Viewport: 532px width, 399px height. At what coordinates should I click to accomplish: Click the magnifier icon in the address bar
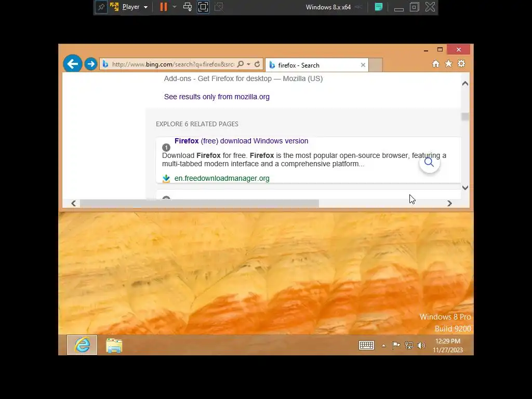coord(240,64)
